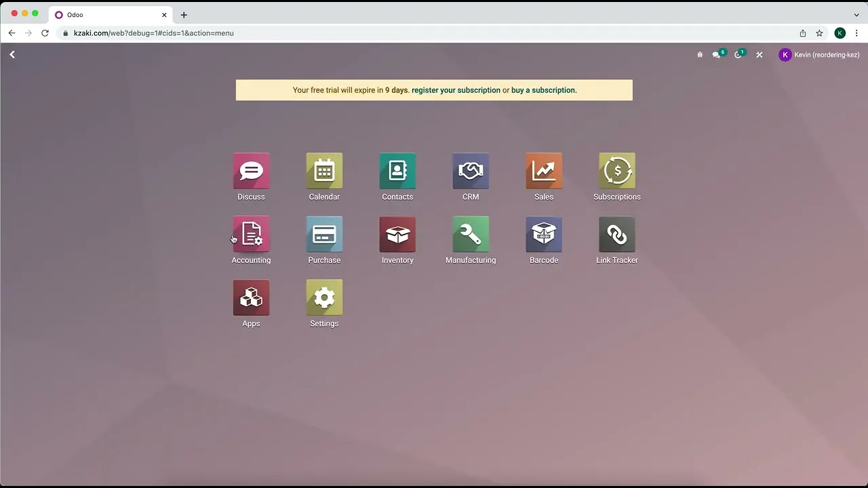This screenshot has height=488, width=868.
Task: Expand the tab search chevron
Action: [856, 15]
